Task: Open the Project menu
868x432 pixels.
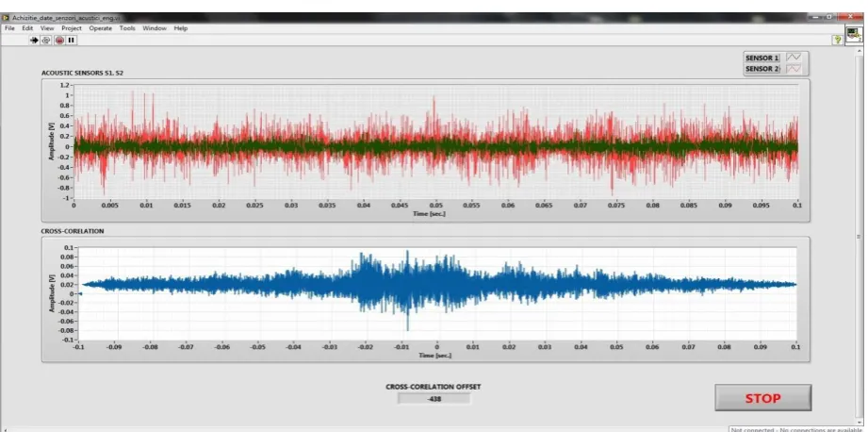Action: click(72, 28)
